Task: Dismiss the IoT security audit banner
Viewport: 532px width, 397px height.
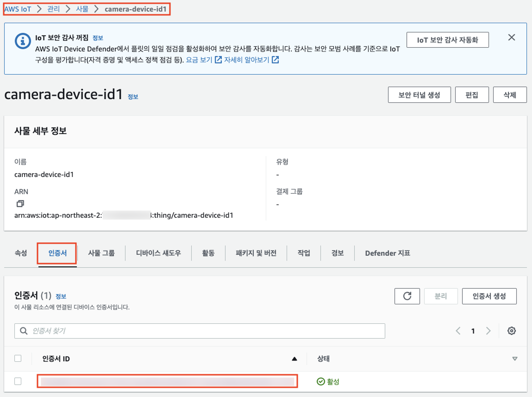Action: (x=512, y=37)
